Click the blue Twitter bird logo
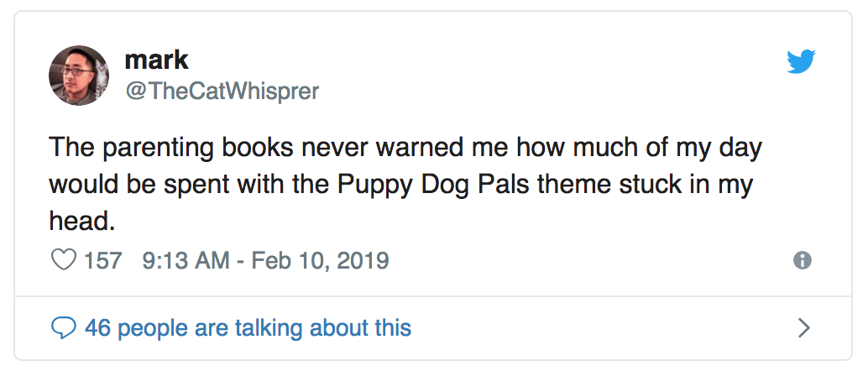The height and width of the screenshot is (371, 868). [801, 61]
